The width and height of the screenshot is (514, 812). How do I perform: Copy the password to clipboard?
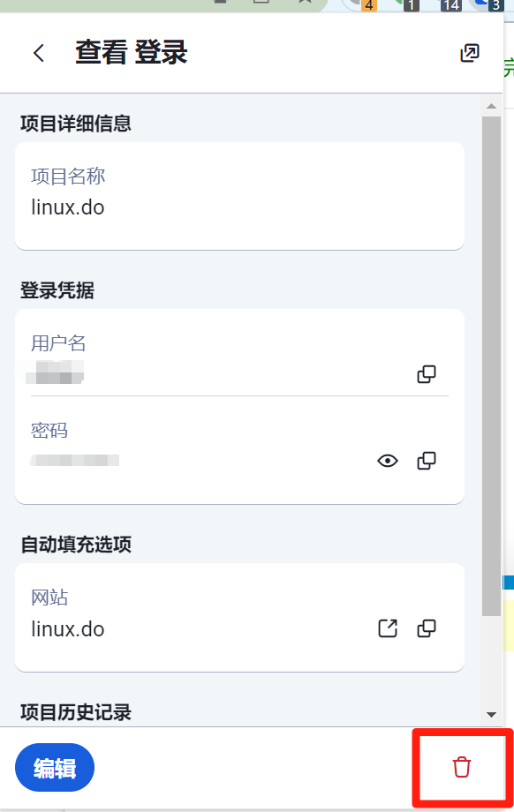tap(427, 461)
